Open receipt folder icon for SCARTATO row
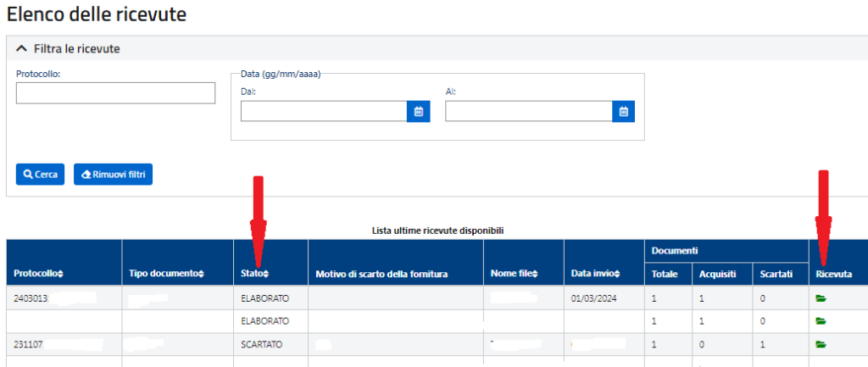The image size is (868, 367). (821, 345)
